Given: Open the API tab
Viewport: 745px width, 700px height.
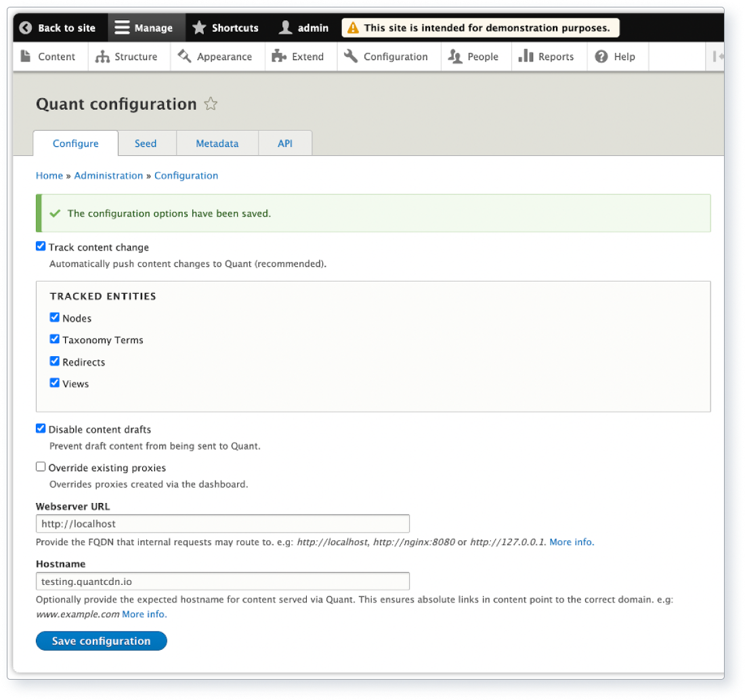Looking at the screenshot, I should [284, 143].
